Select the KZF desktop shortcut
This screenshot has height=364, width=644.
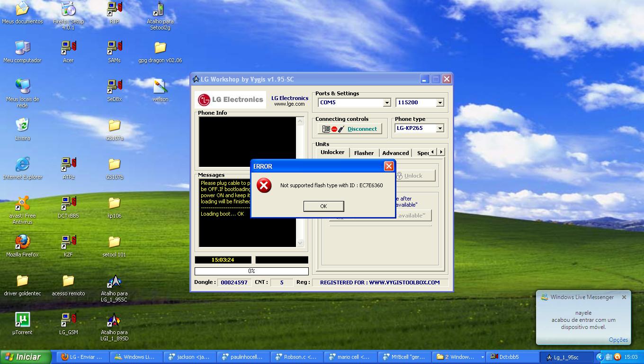click(x=68, y=246)
